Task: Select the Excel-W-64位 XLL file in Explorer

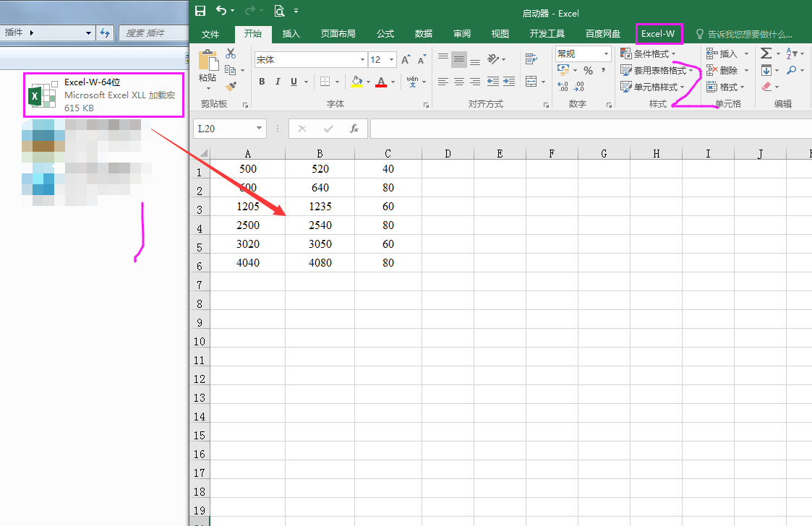Action: click(103, 95)
